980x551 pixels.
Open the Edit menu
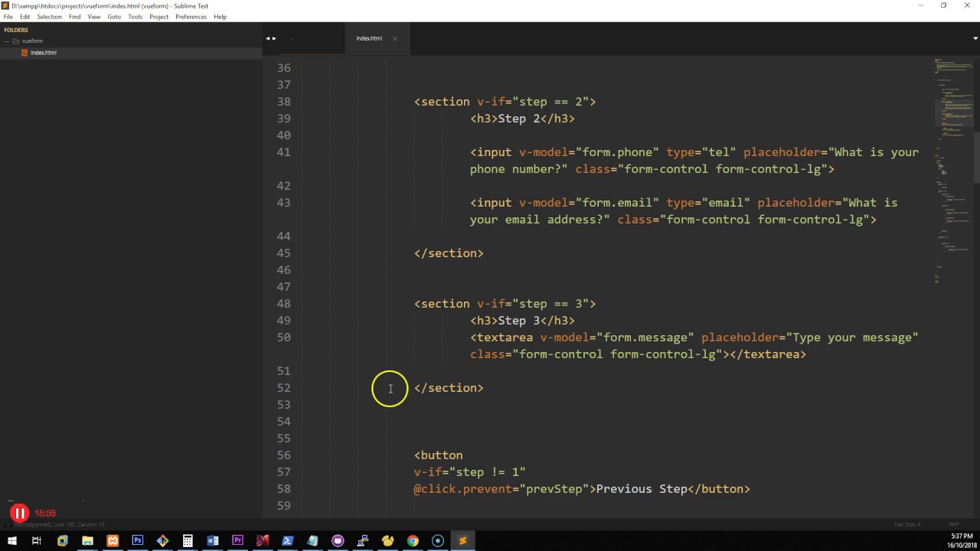pos(25,17)
